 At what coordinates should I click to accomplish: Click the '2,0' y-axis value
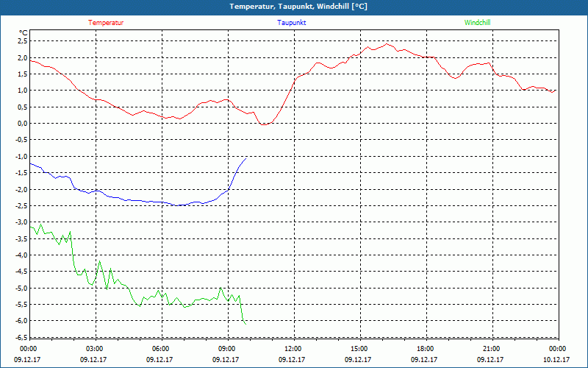[x=23, y=57]
